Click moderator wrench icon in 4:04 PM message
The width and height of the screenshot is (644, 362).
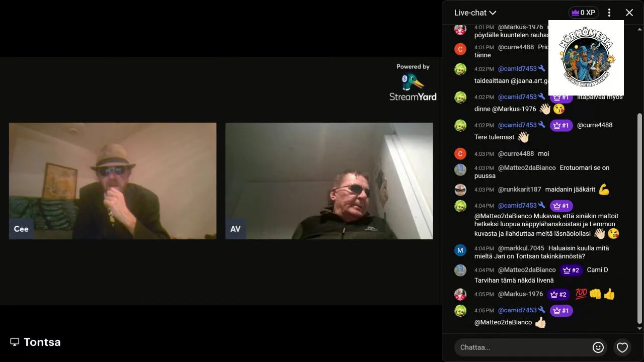(x=542, y=205)
